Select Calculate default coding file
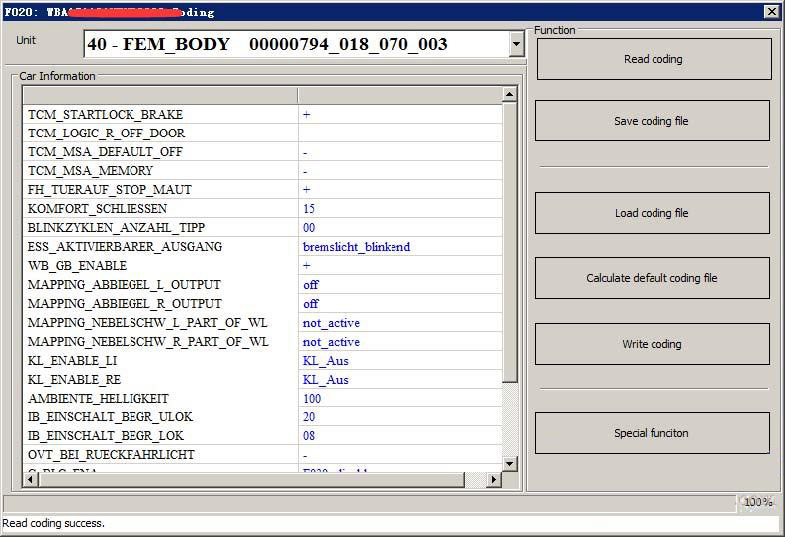The width and height of the screenshot is (785, 537). pyautogui.click(x=651, y=278)
